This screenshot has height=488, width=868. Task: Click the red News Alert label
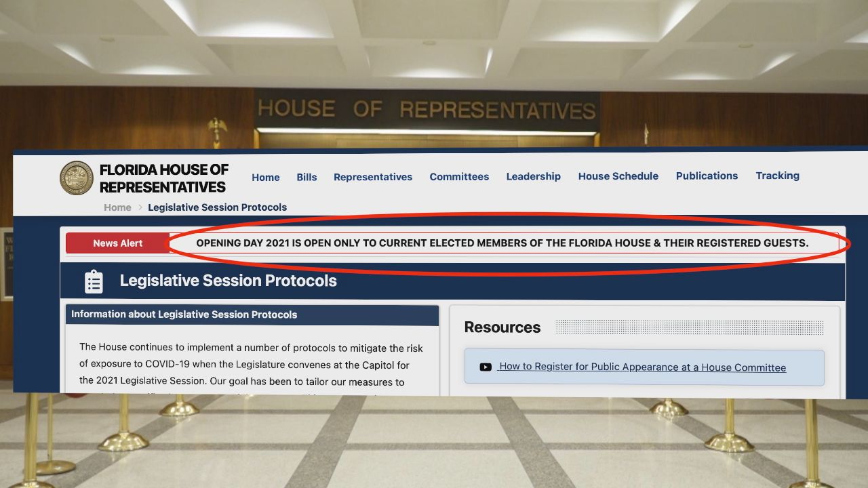[117, 243]
